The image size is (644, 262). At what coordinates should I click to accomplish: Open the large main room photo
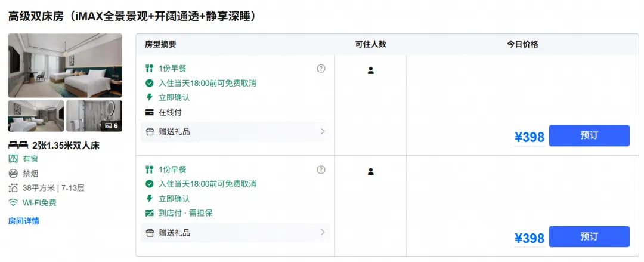click(x=65, y=66)
